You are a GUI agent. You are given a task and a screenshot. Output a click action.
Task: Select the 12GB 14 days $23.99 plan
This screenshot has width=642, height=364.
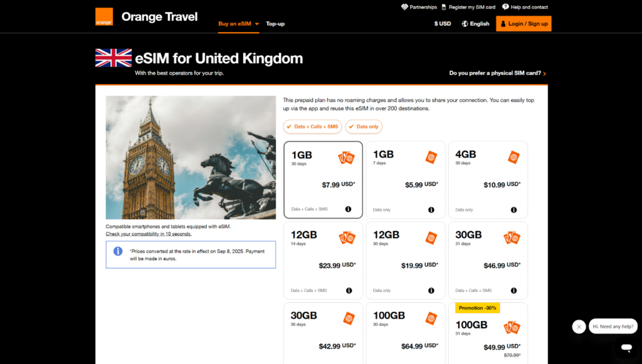(323, 261)
